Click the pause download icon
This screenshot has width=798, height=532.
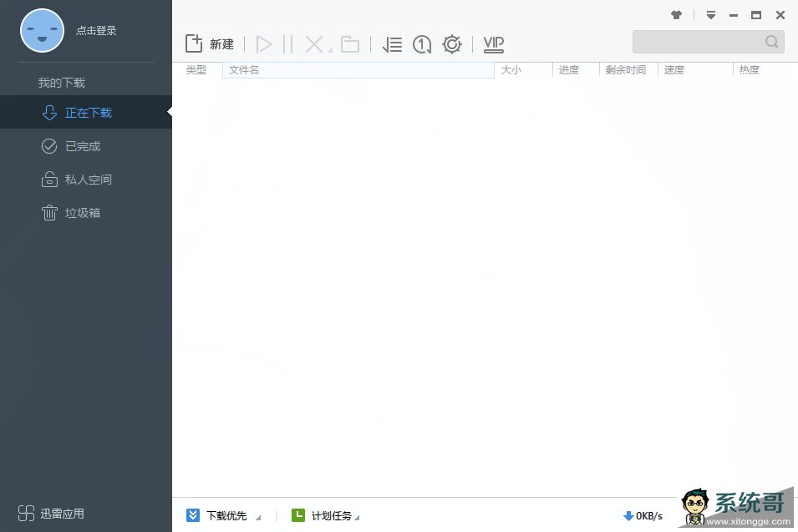tap(287, 44)
